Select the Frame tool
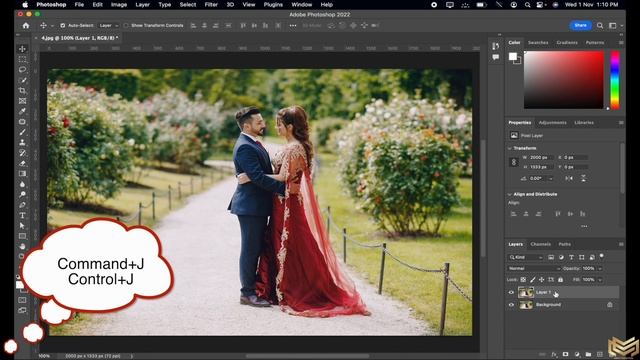The image size is (640, 360). tap(22, 101)
